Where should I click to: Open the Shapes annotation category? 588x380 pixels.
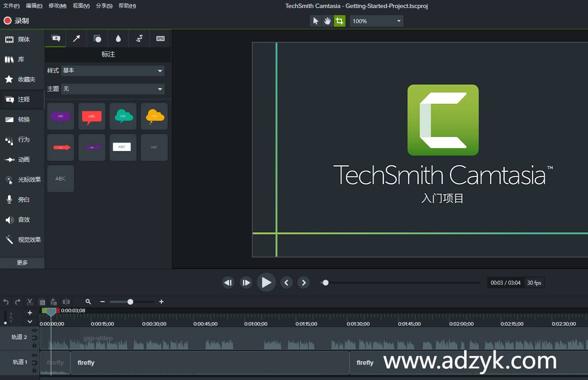[x=97, y=38]
